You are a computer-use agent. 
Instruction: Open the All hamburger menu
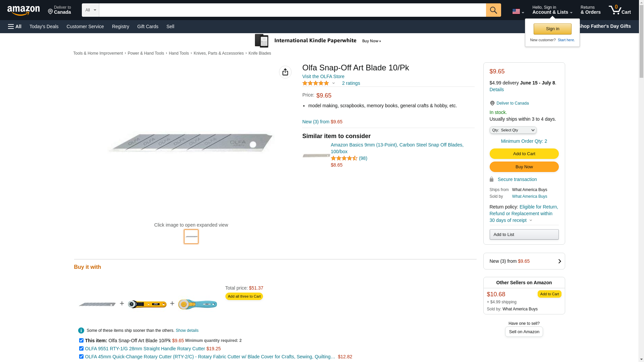15,26
